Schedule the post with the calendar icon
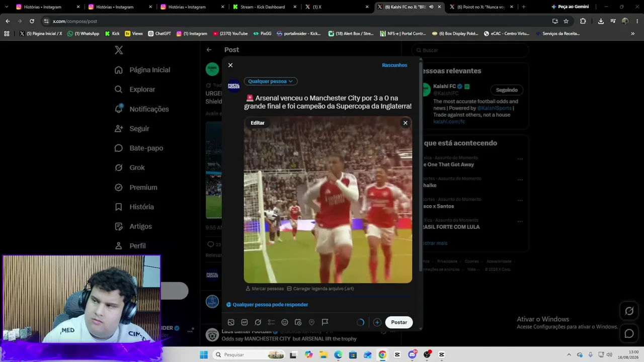The height and width of the screenshot is (362, 644). (298, 322)
